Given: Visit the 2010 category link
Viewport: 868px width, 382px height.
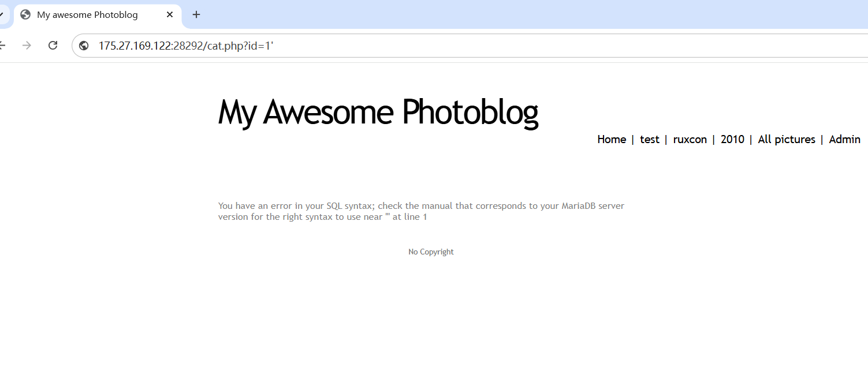Looking at the screenshot, I should (x=732, y=139).
